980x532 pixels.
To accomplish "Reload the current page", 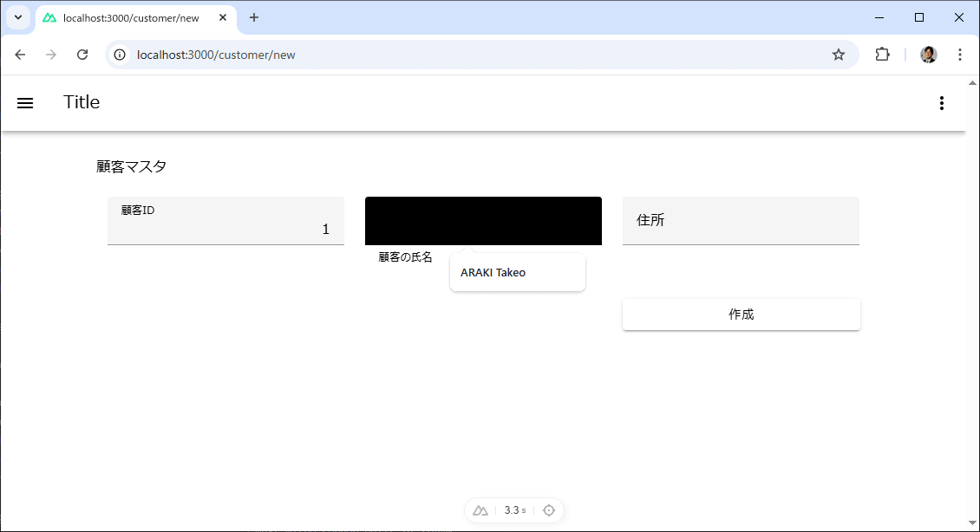I will 82,55.
